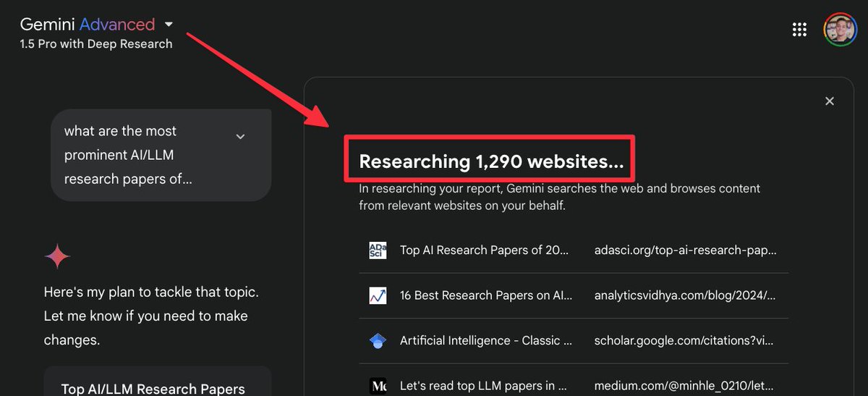This screenshot has width=868, height=396.
Task: Click the analyticsvidhya.com/blog/2024/... URL text
Action: pos(685,295)
